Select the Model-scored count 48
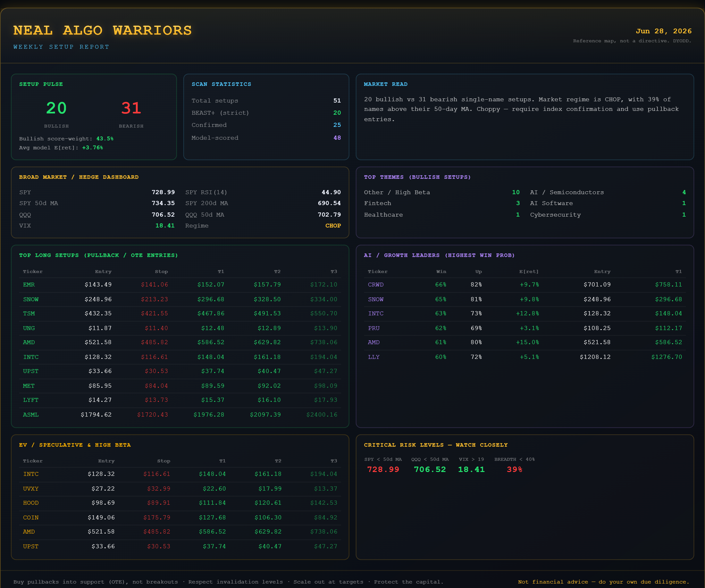 pyautogui.click(x=337, y=137)
